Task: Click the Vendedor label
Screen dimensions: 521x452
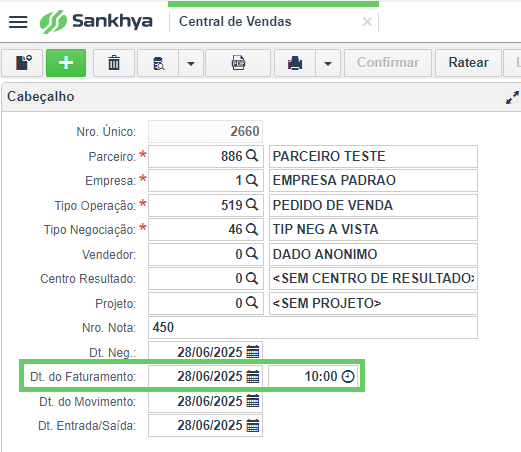Action: coord(109,255)
